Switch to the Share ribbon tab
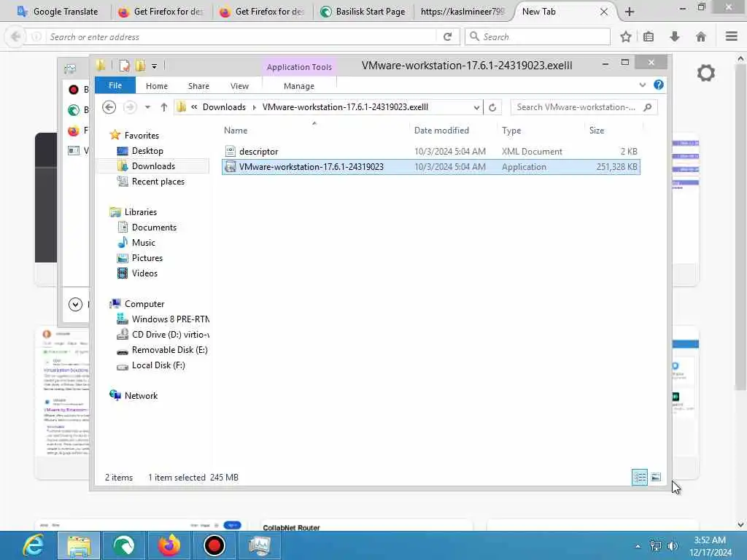The width and height of the screenshot is (747, 560). [x=198, y=86]
